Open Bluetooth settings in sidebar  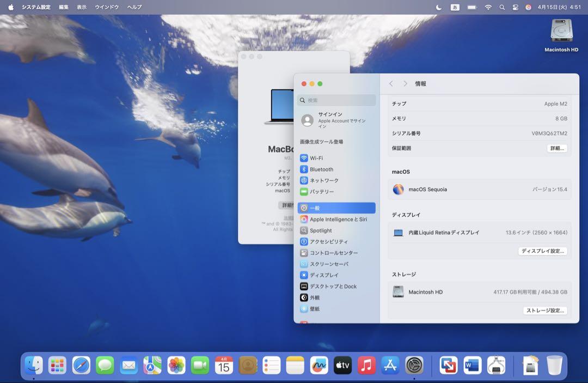[336, 169]
